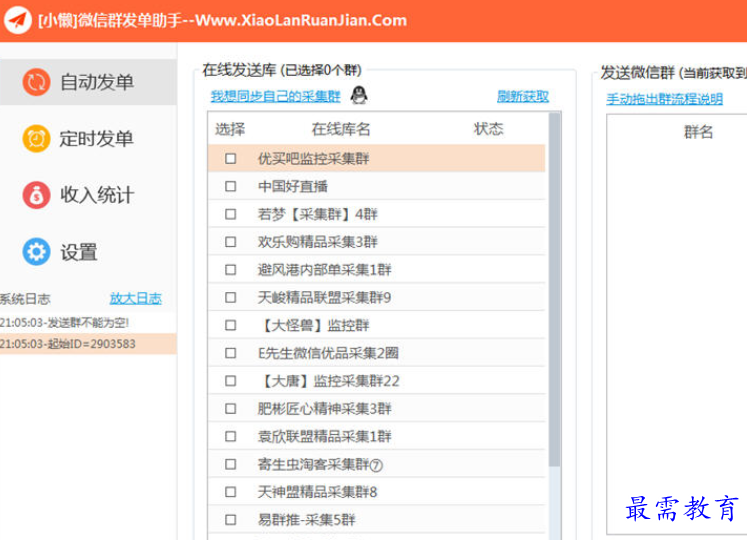Click 放大日志 link
747x540 pixels.
pyautogui.click(x=136, y=298)
